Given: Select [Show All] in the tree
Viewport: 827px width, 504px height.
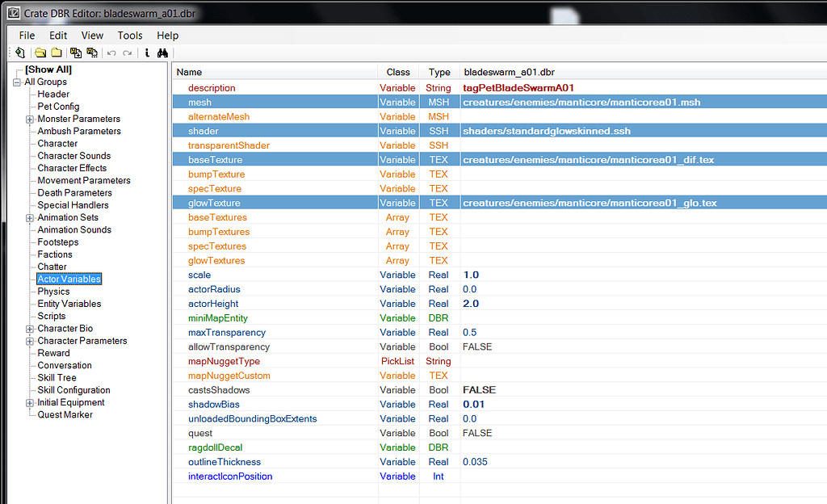Looking at the screenshot, I should (x=48, y=69).
